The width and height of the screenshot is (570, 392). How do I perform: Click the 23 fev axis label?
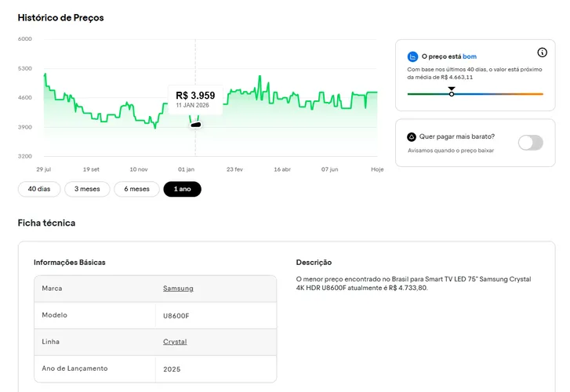click(x=234, y=169)
